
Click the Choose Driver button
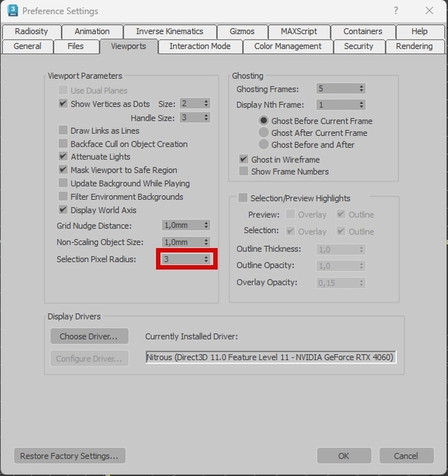(89, 336)
